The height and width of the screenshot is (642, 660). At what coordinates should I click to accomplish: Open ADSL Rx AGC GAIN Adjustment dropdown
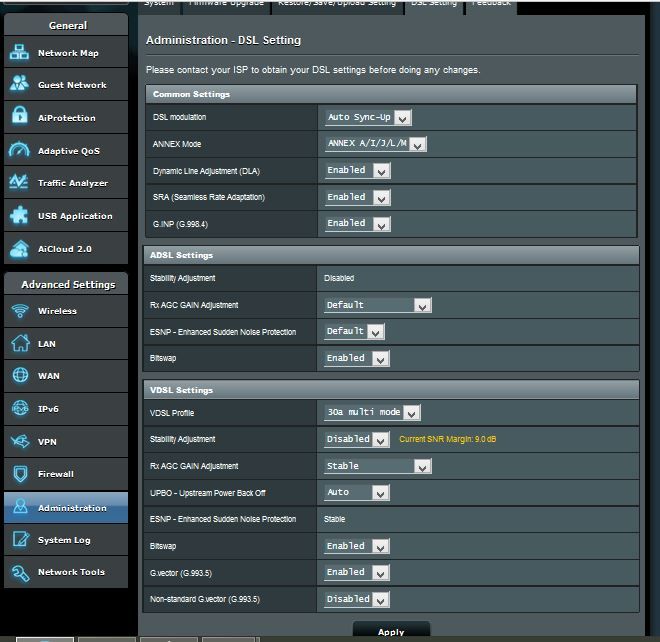tap(378, 305)
